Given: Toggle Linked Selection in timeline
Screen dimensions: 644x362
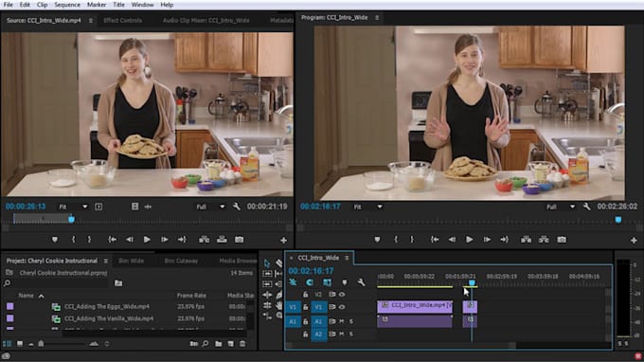Looking at the screenshot, I should pyautogui.click(x=327, y=282).
